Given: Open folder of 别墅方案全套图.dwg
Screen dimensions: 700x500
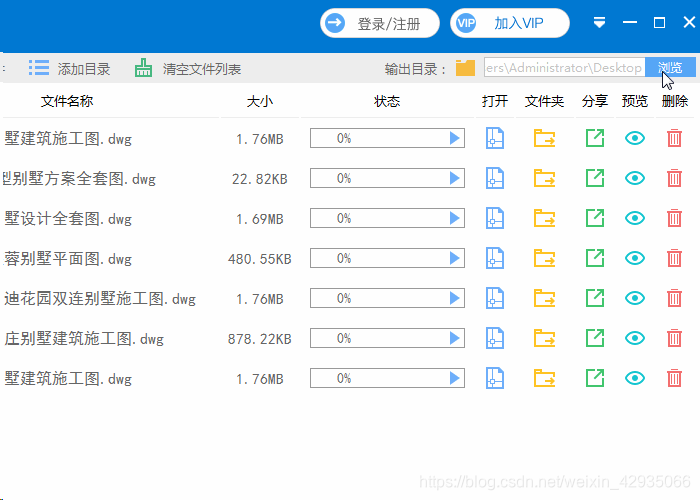Looking at the screenshot, I should tap(545, 178).
